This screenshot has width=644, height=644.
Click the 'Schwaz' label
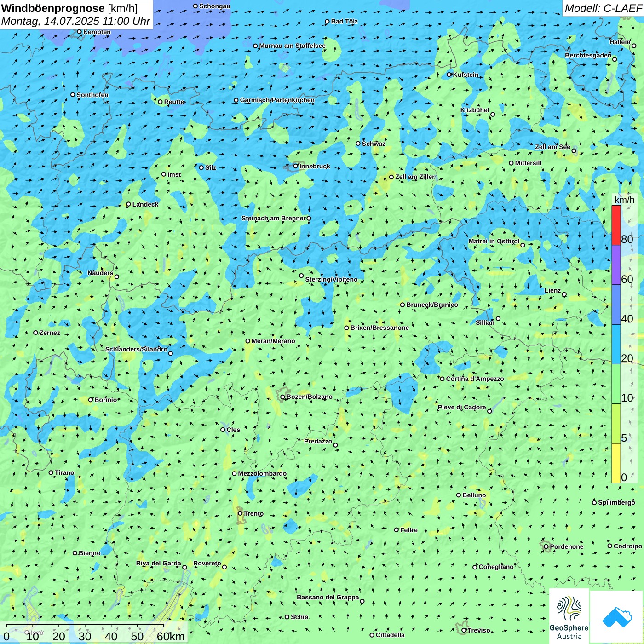pyautogui.click(x=374, y=144)
